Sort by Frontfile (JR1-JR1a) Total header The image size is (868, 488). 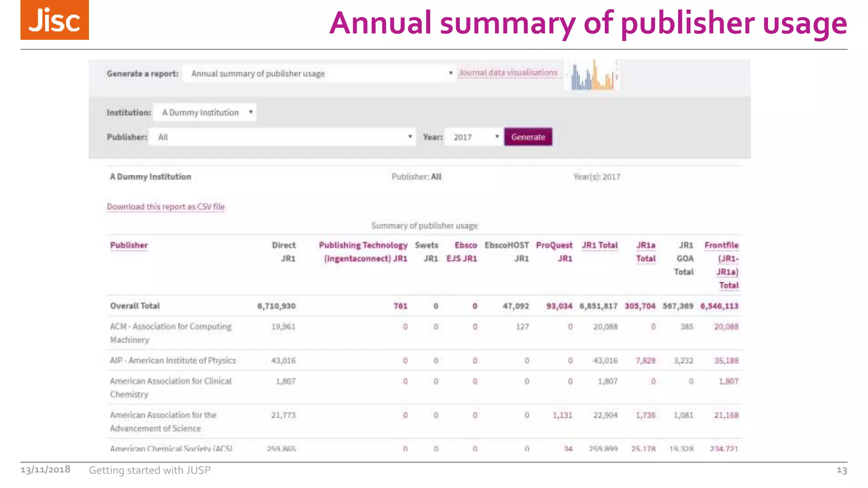tap(722, 265)
